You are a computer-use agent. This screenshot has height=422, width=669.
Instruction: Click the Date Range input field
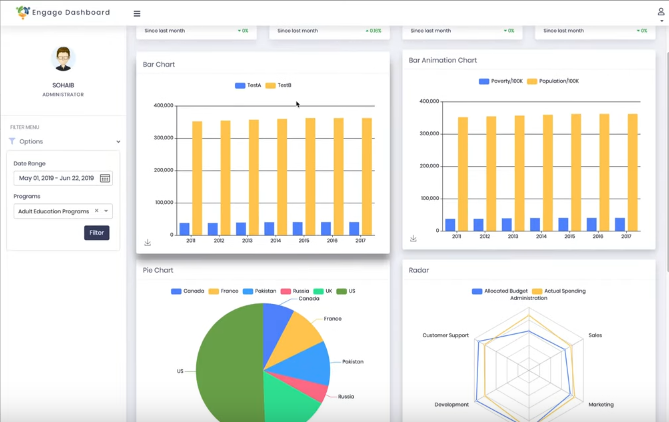[x=63, y=178]
